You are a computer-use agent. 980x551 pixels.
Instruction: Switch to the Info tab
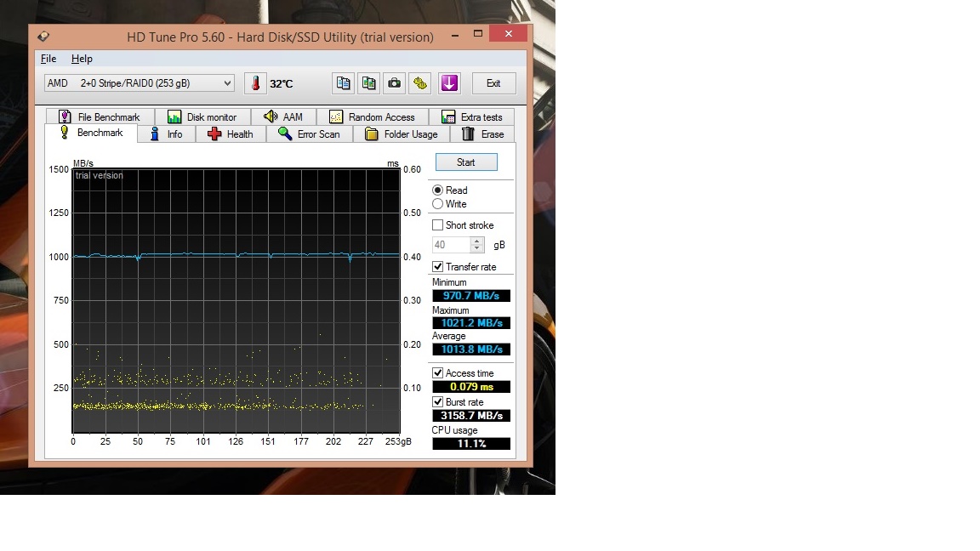point(167,134)
